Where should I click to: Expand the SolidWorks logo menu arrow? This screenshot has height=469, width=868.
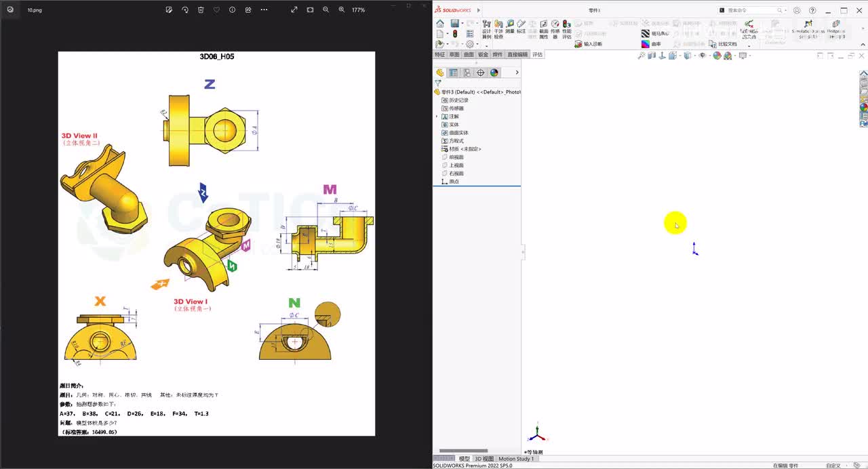pos(479,10)
